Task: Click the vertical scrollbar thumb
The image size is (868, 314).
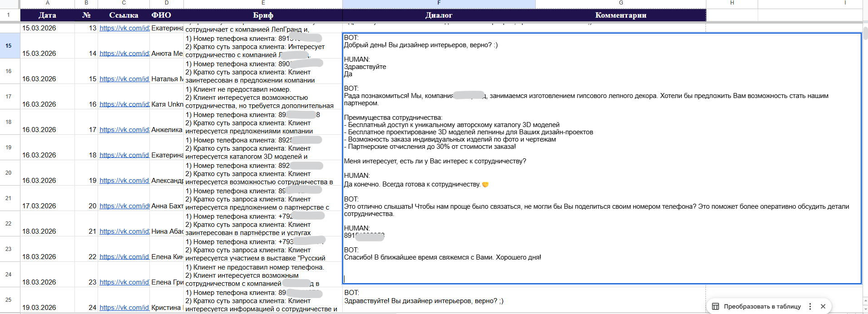Action: click(865, 33)
